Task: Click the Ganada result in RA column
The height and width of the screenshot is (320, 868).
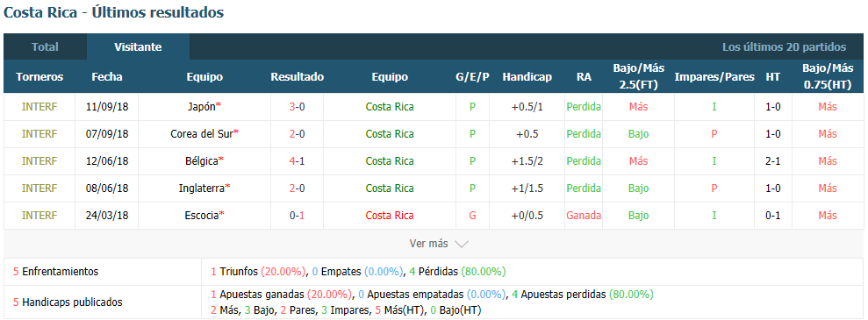Action: (584, 215)
